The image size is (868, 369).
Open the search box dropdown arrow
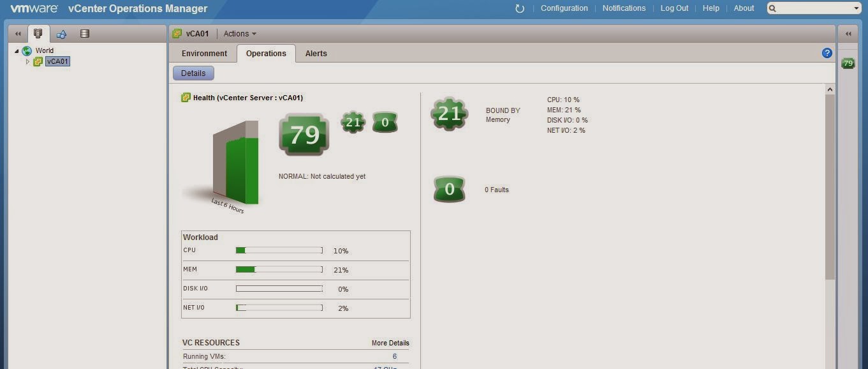(857, 9)
